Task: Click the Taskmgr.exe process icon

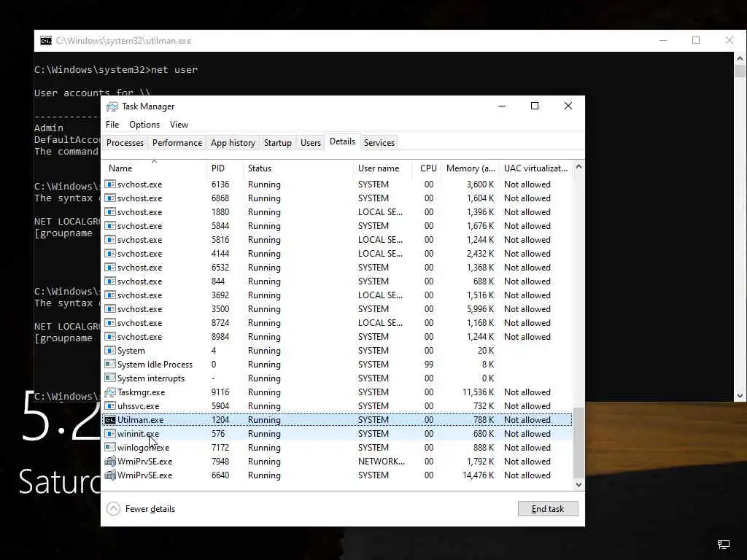Action: point(110,392)
